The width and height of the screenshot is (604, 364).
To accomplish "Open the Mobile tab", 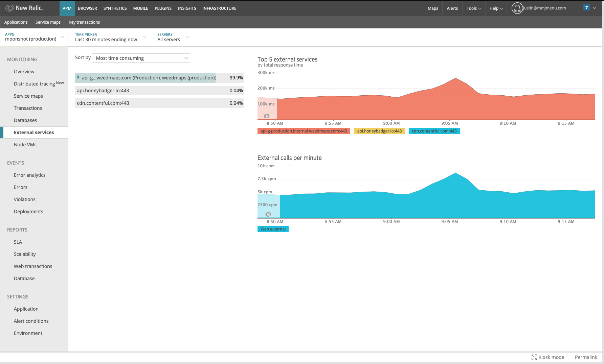I will (140, 8).
